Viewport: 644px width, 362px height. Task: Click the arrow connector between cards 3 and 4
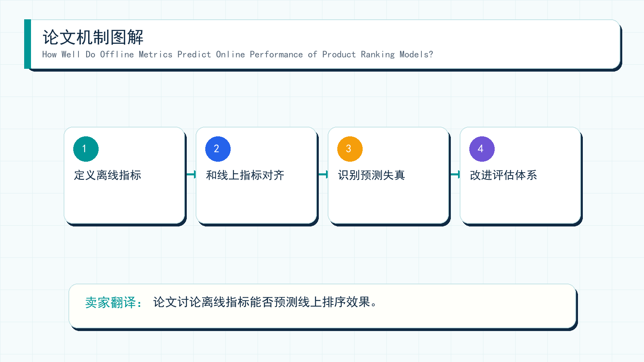[455, 174]
